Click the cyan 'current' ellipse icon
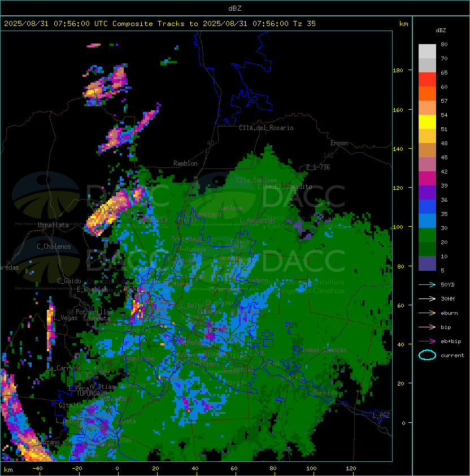 pos(427,355)
